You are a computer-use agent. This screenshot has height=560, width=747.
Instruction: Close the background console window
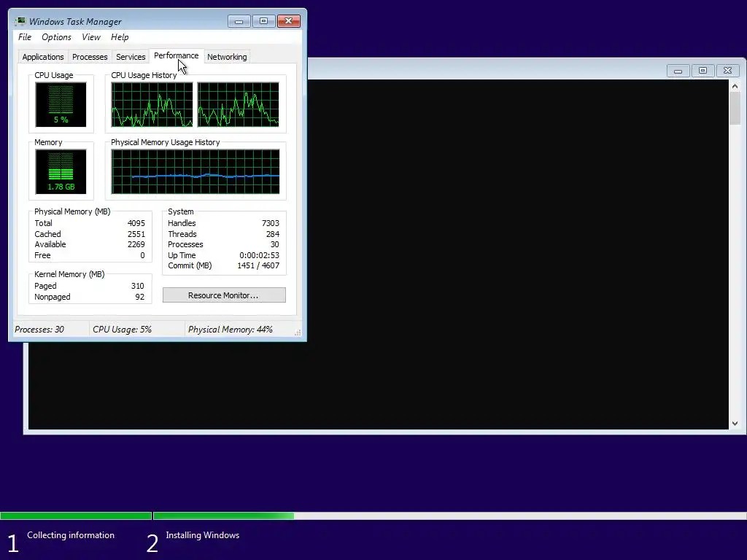(x=727, y=71)
